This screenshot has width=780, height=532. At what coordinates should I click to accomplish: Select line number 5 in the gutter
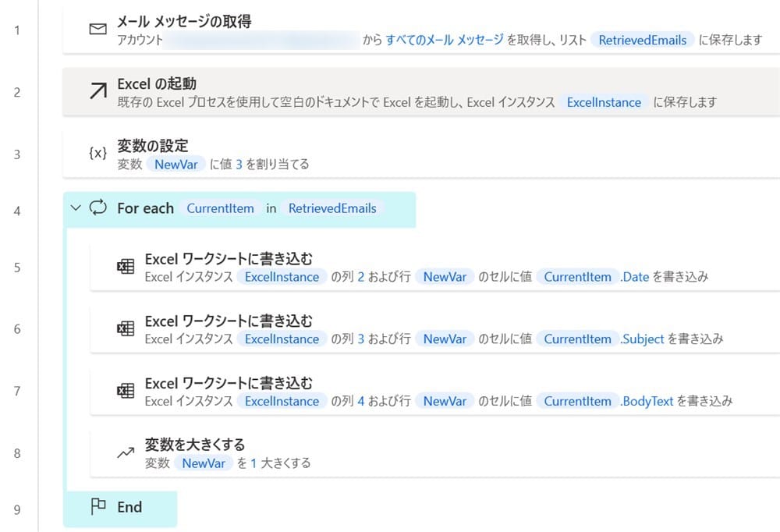[x=17, y=268]
